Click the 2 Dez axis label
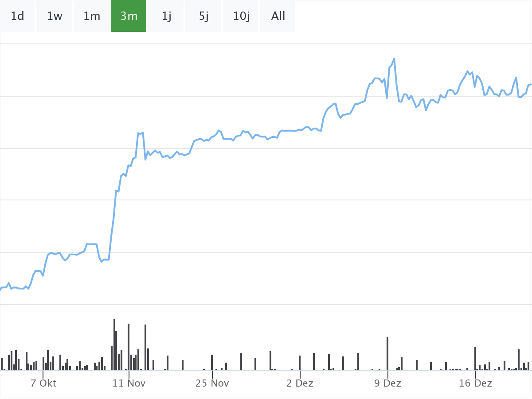The height and width of the screenshot is (399, 532). 300,383
